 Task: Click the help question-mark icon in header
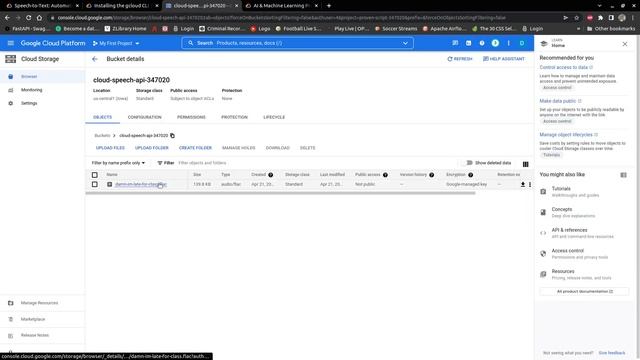(x=482, y=43)
